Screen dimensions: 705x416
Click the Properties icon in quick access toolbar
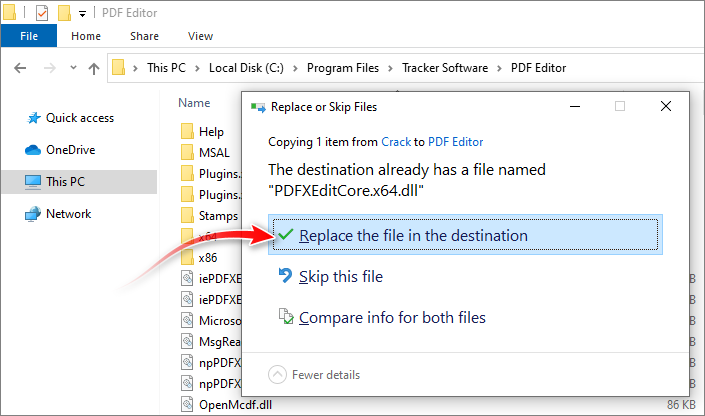tap(42, 13)
